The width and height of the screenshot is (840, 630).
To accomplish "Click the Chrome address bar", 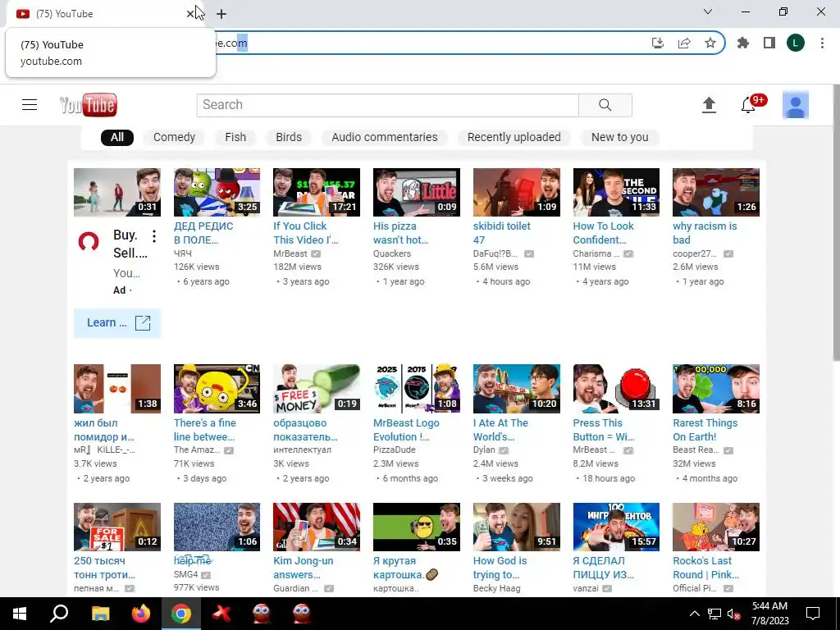I will pos(428,43).
